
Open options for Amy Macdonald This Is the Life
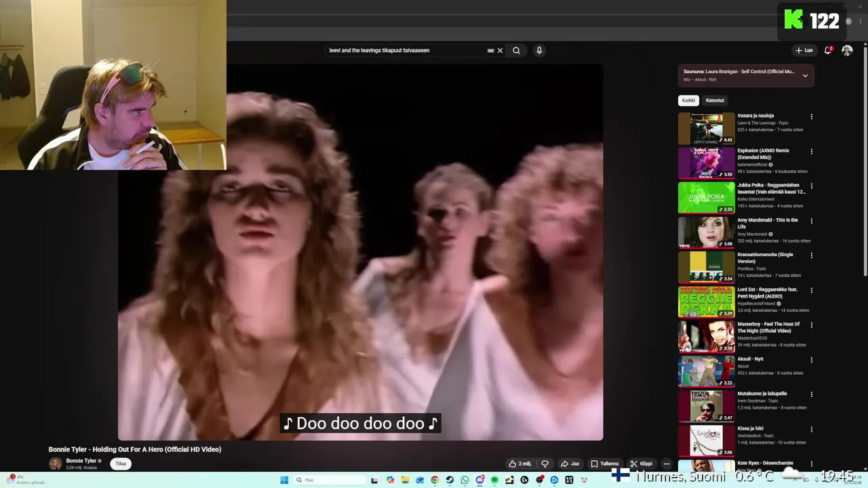click(811, 221)
